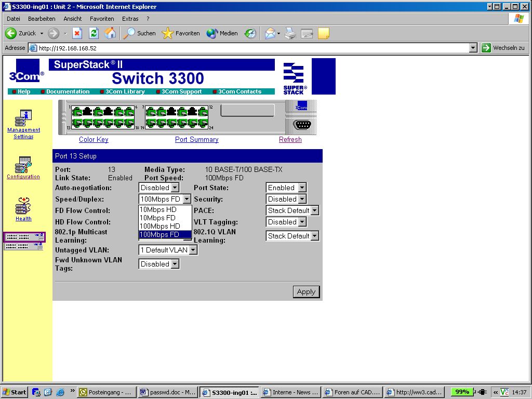Choose 100Mbps HD from the list
The height and width of the screenshot is (399, 532).
[165, 226]
